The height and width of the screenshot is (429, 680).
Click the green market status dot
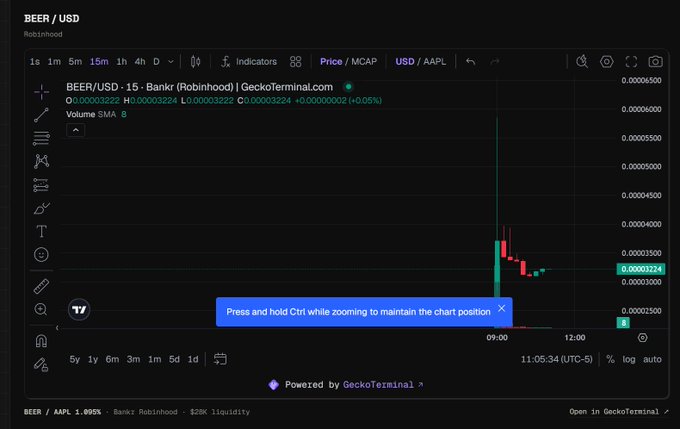pyautogui.click(x=348, y=87)
